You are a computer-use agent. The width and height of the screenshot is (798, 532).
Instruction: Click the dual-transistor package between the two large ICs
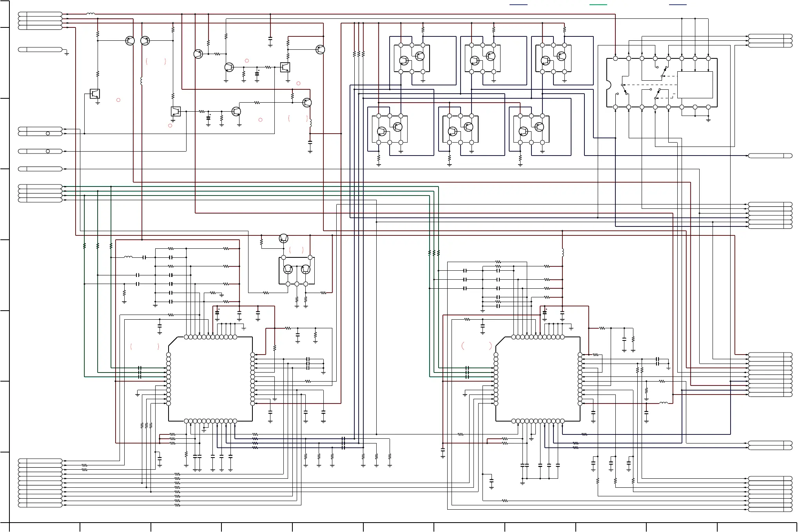[x=297, y=270]
